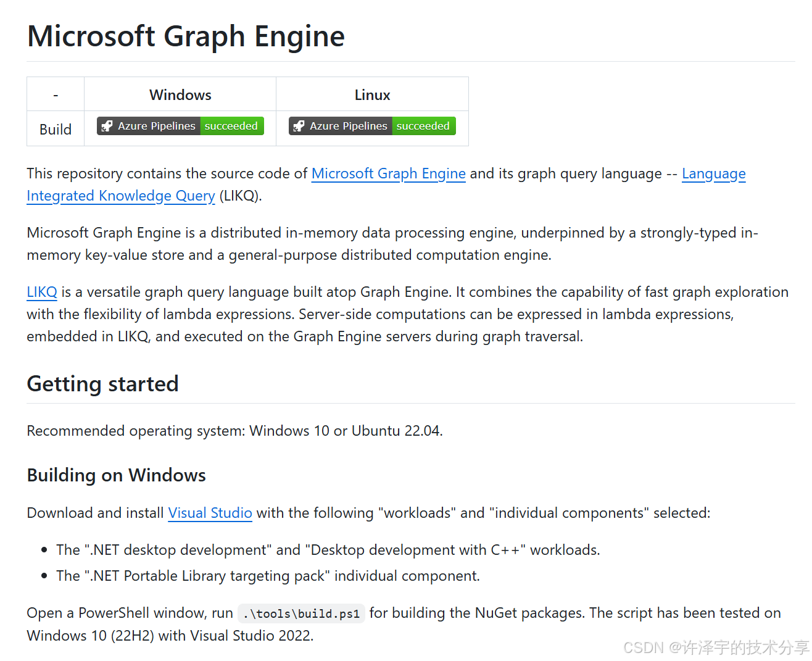Open the Visual Studio download link
Viewport: 812px width, 661px height.
[x=210, y=513]
